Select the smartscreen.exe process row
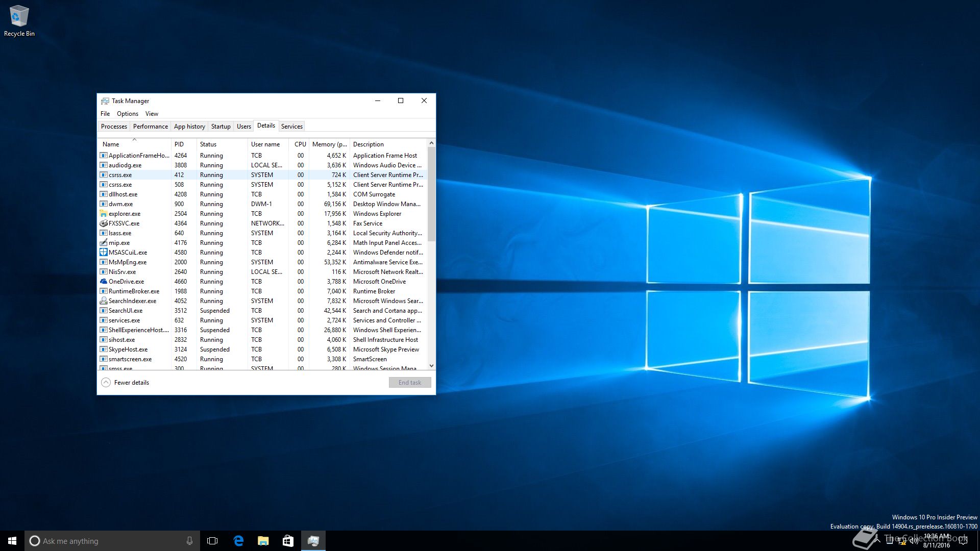Viewport: 980px width, 551px height. point(262,359)
